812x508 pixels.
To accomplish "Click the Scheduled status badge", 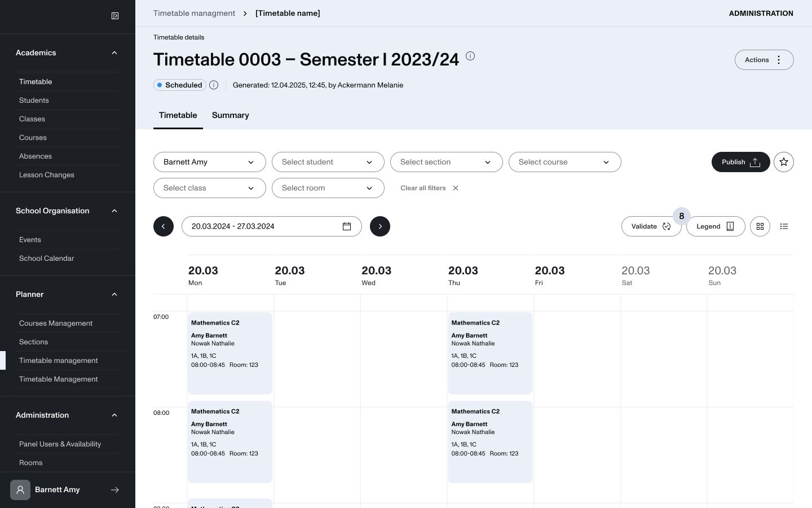I will (x=180, y=85).
